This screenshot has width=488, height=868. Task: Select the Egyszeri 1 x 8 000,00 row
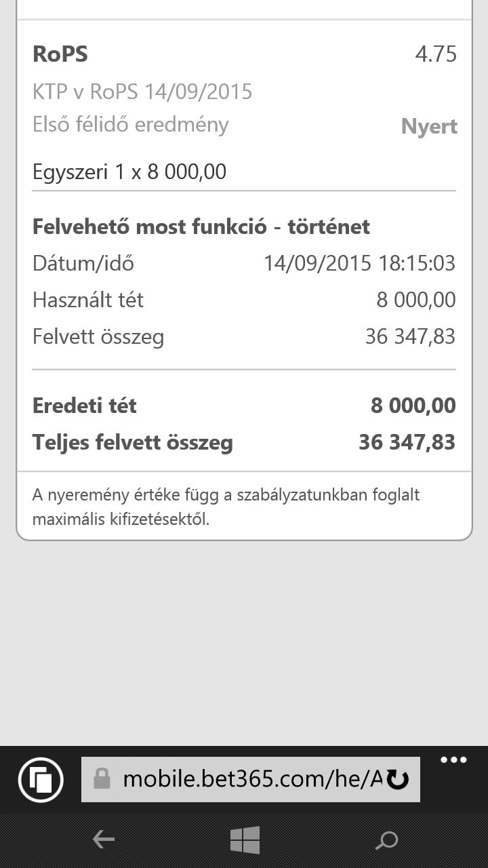click(x=129, y=172)
